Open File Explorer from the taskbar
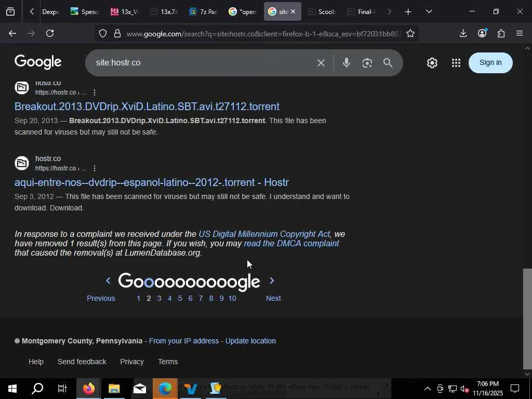The image size is (532, 399). (114, 389)
